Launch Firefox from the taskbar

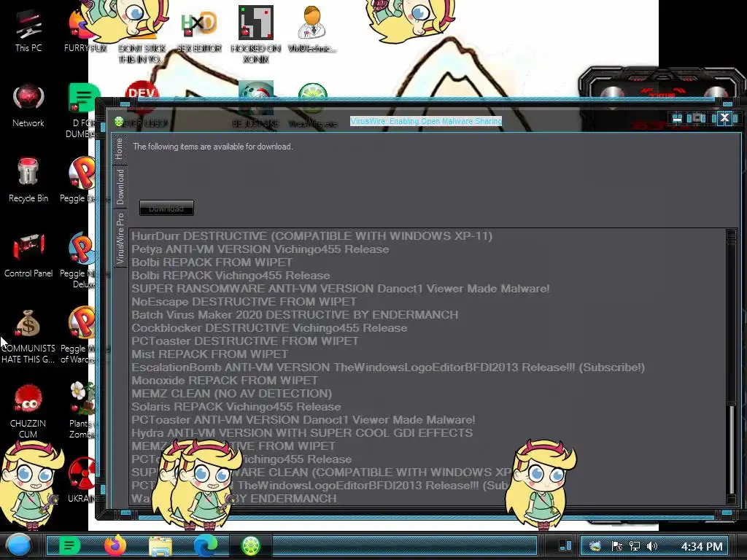(x=115, y=545)
